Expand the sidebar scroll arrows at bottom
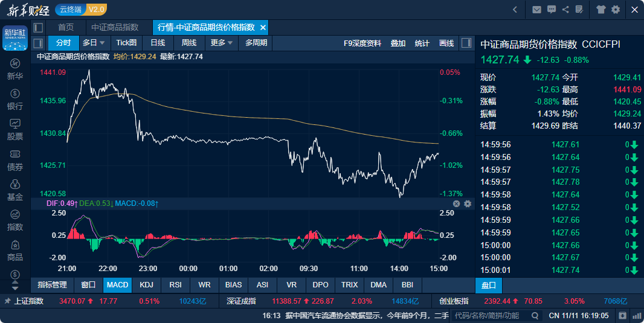 14,285
